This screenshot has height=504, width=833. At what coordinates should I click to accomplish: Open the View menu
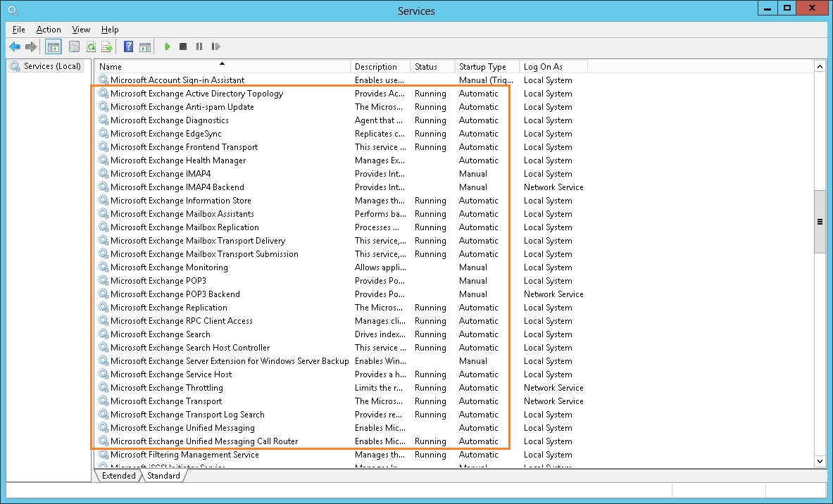pos(80,30)
